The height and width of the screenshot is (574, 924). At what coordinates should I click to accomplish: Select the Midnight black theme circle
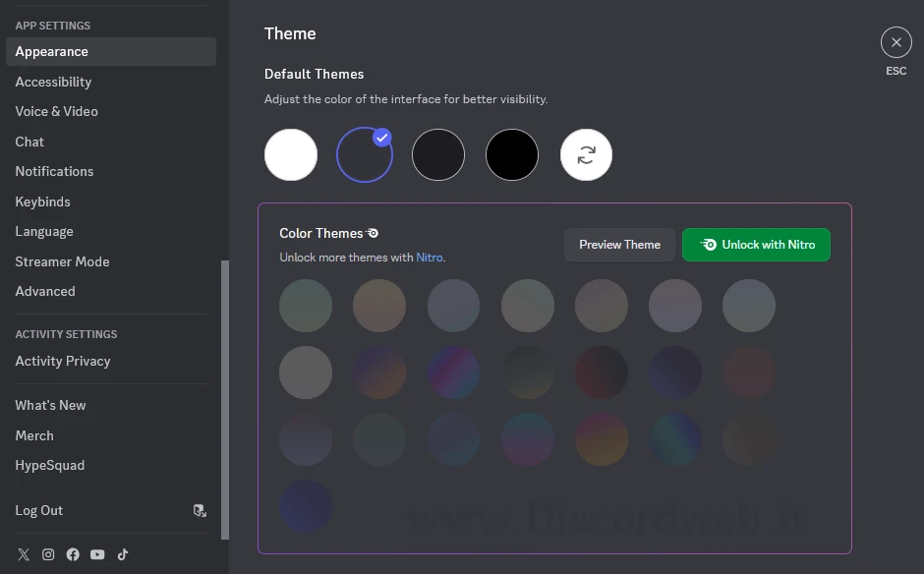[512, 155]
